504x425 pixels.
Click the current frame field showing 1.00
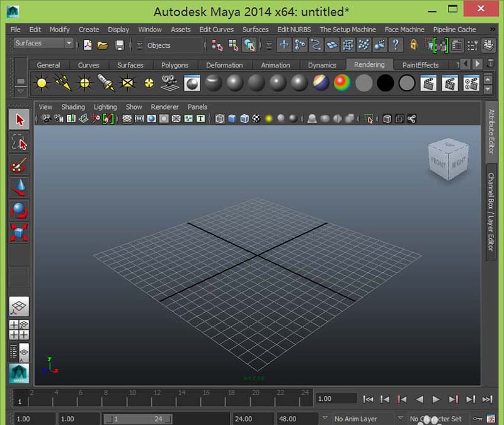[336, 399]
